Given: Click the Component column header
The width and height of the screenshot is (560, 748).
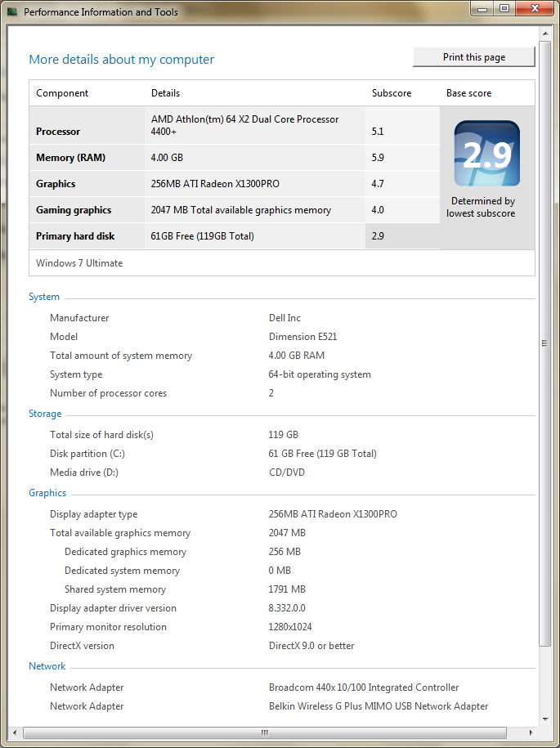Looking at the screenshot, I should (62, 93).
